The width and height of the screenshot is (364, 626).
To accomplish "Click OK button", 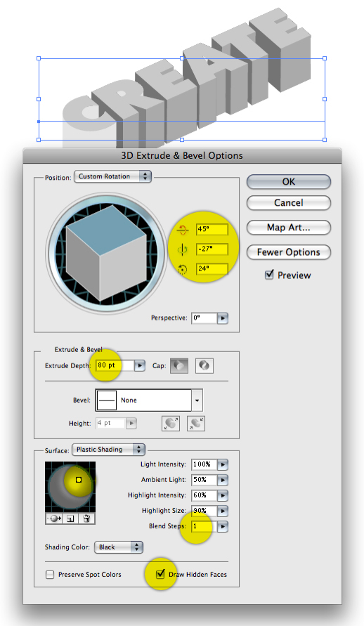I will point(289,182).
